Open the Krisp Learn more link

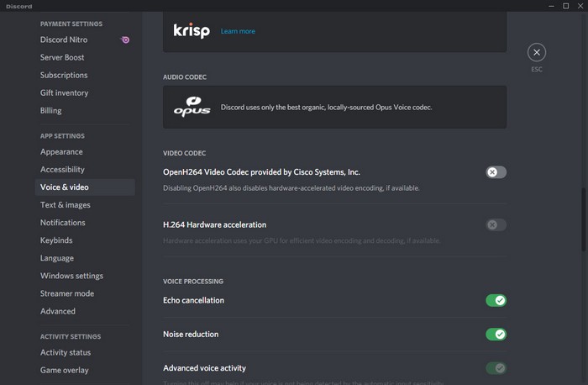[238, 31]
